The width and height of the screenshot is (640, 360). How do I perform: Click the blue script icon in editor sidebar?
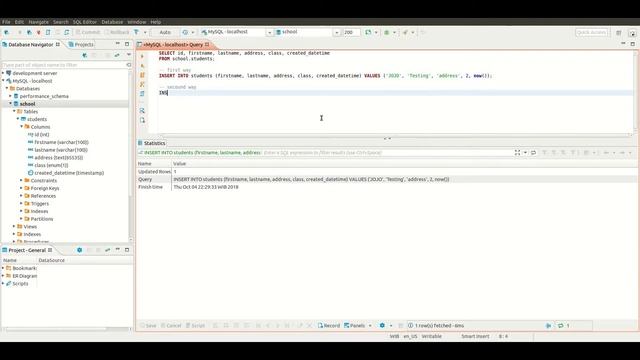click(142, 94)
